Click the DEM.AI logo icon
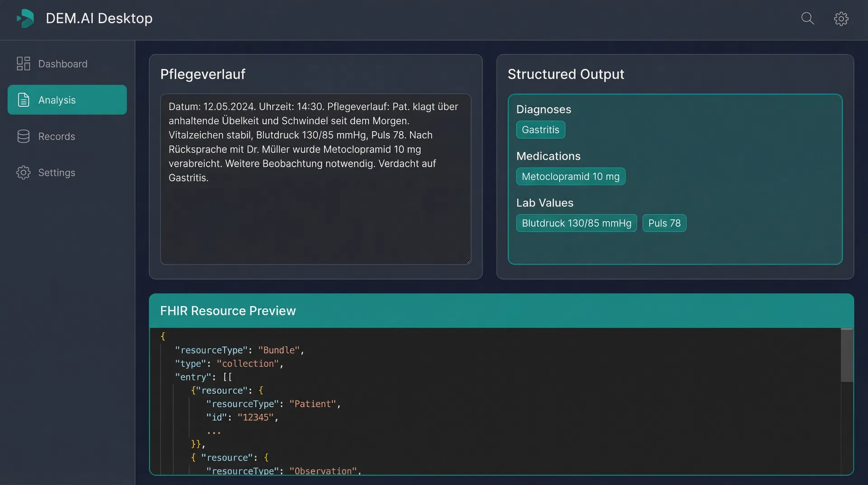This screenshot has height=485, width=868. pyautogui.click(x=26, y=19)
